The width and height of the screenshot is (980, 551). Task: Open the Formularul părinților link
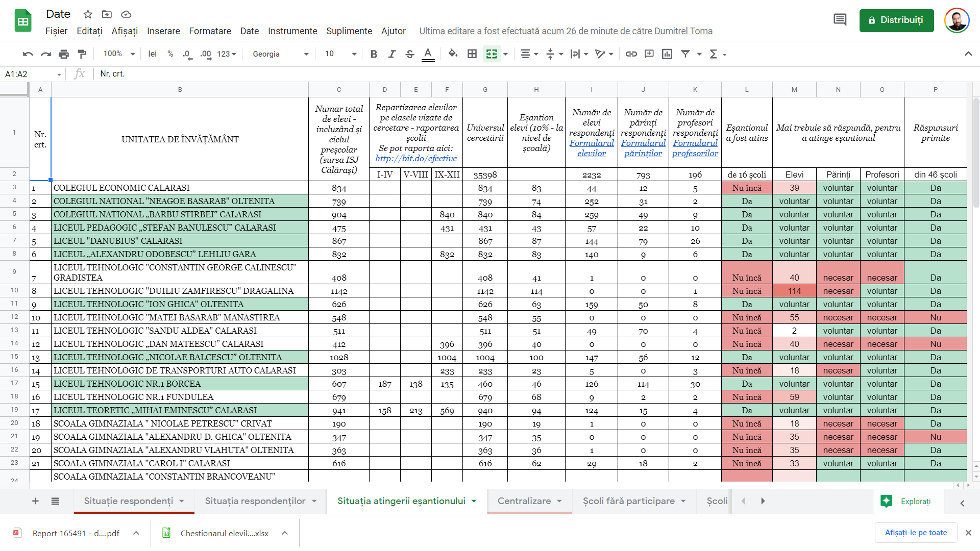coord(643,148)
